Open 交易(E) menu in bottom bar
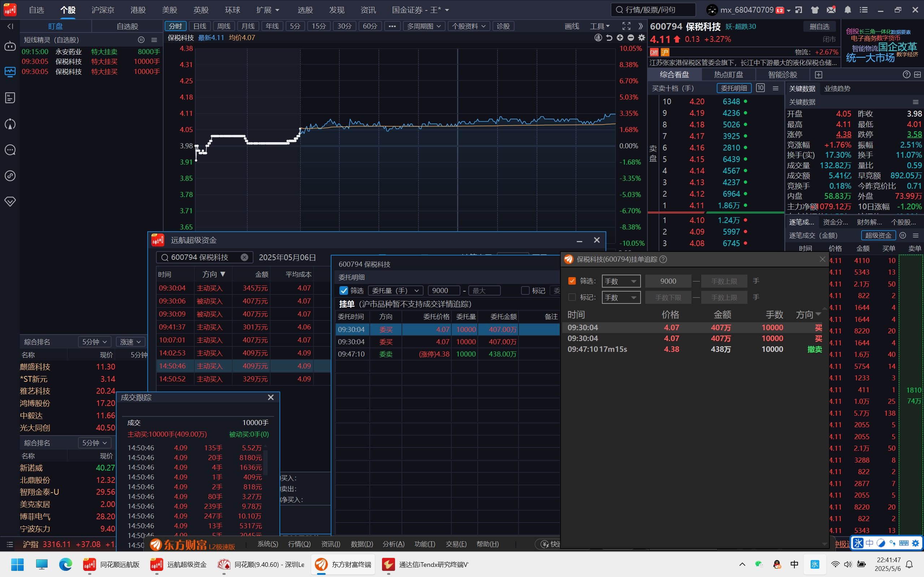924x577 pixels. (456, 544)
